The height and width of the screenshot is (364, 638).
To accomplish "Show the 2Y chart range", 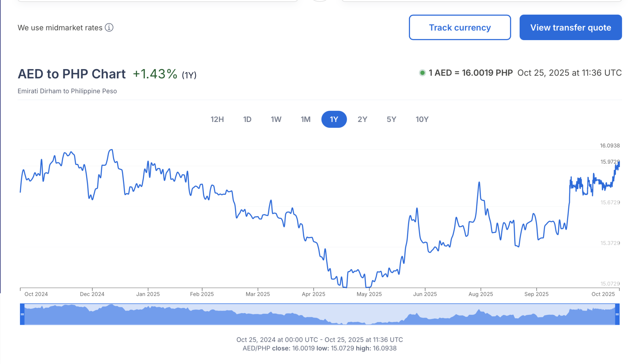I will pyautogui.click(x=362, y=119).
